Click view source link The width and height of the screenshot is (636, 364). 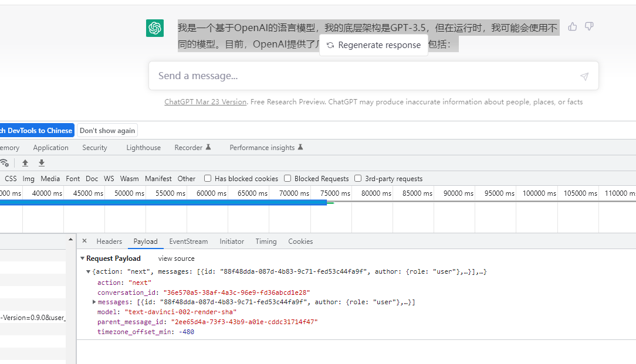[x=177, y=258]
